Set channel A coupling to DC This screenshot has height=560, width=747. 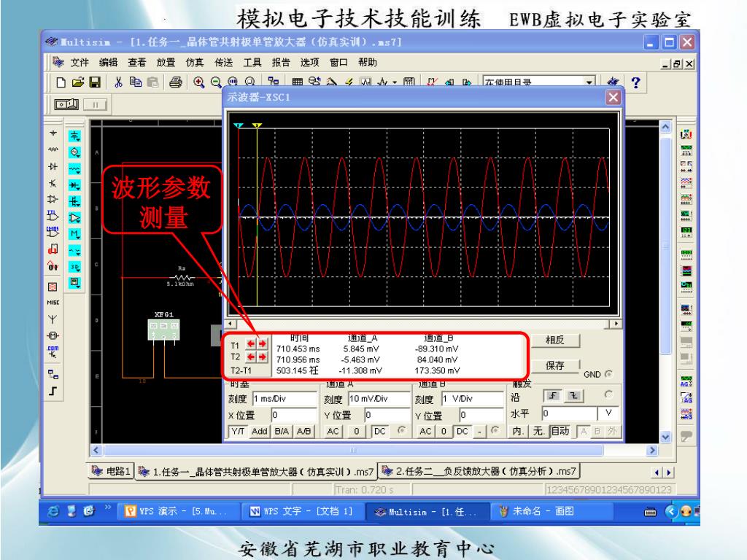point(379,432)
